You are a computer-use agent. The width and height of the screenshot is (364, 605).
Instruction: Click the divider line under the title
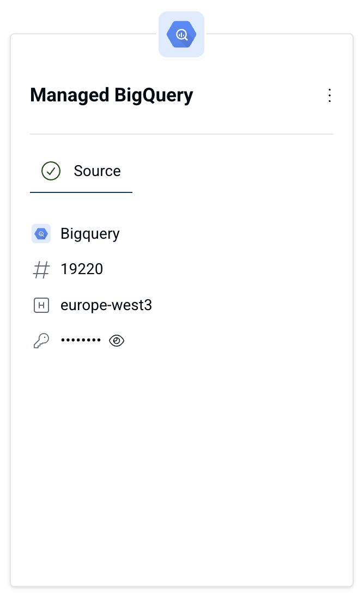point(181,134)
